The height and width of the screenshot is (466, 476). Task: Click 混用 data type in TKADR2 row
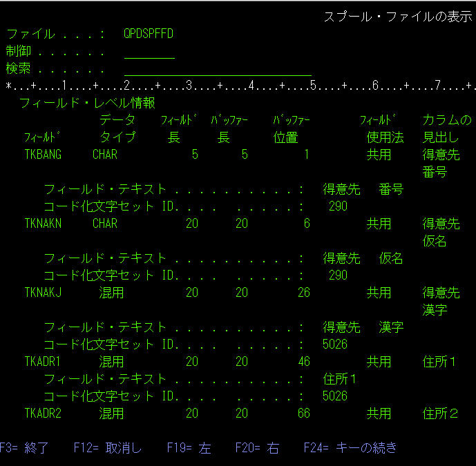[111, 414]
